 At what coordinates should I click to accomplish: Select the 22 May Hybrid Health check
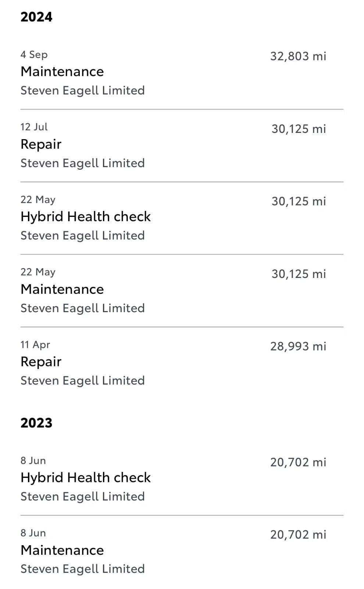tap(85, 216)
